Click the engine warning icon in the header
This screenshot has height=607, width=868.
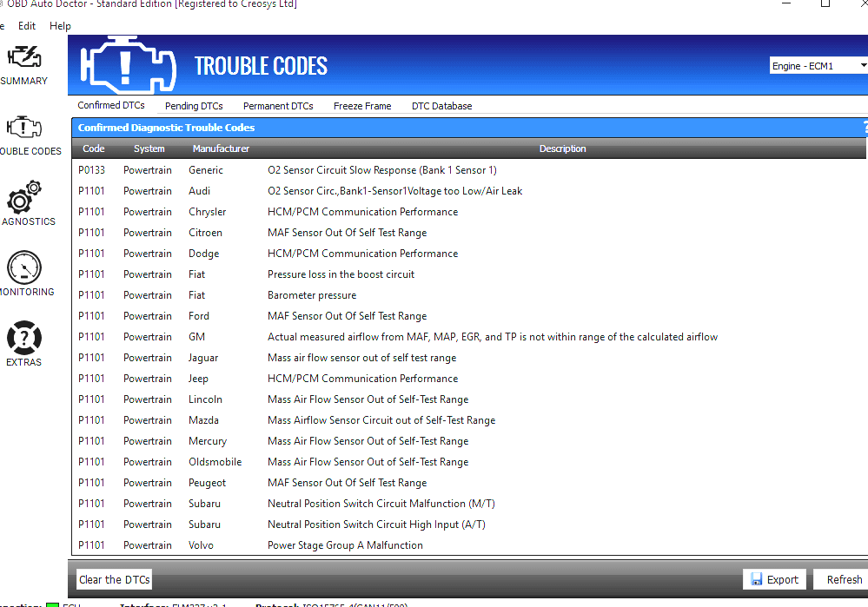(x=128, y=65)
